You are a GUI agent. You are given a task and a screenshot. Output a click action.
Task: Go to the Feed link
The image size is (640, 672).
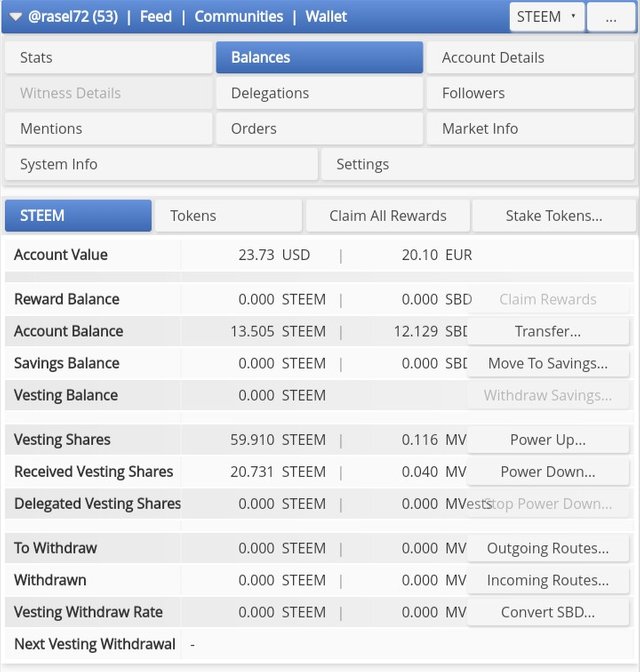(x=156, y=17)
